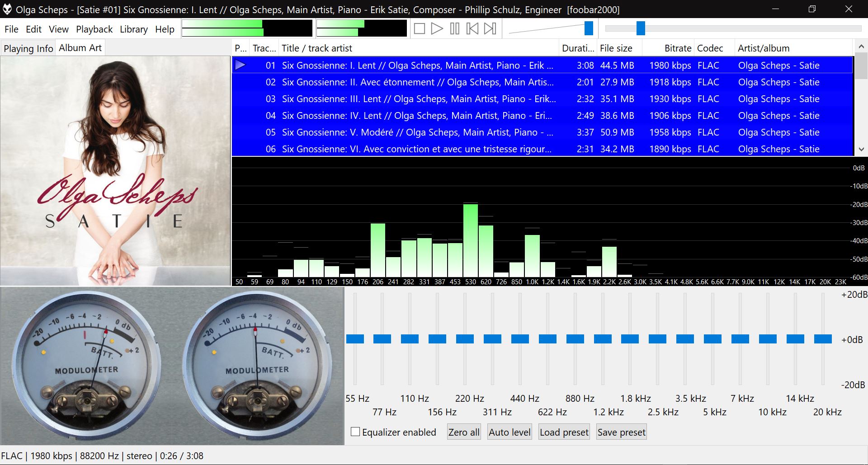Click the 5 kHz equalizer slider
Image resolution: width=868 pixels, height=465 pixels.
(x=713, y=339)
